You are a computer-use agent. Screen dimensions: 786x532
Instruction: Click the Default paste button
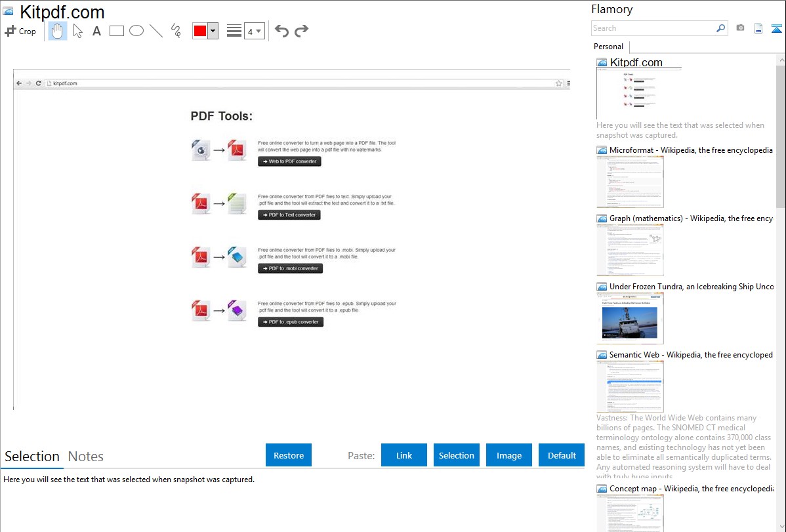pos(562,455)
